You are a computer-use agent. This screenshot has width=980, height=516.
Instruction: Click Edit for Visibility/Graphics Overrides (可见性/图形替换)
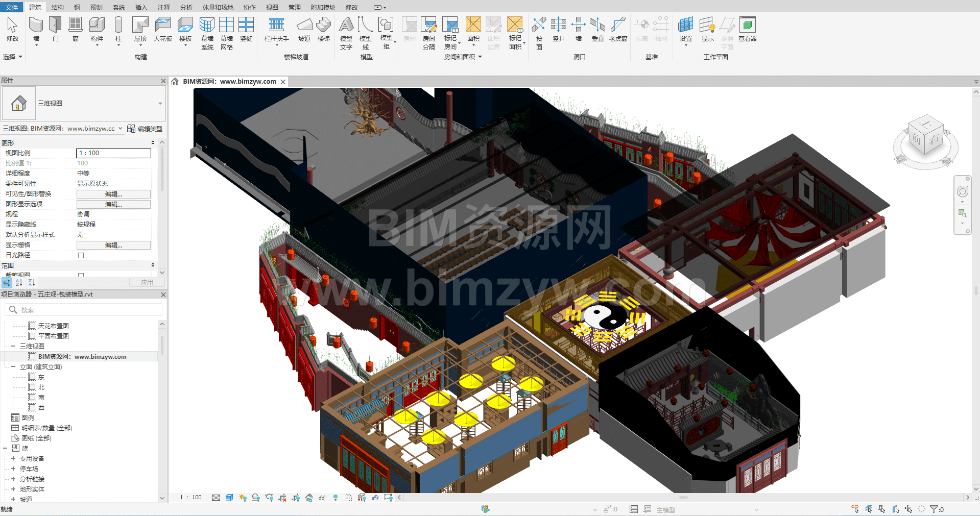point(113,194)
